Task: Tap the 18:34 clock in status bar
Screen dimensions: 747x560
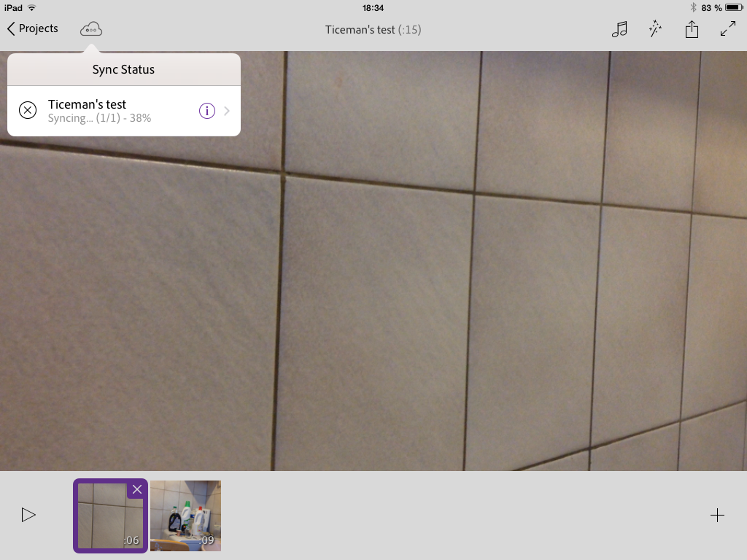Action: click(x=373, y=7)
